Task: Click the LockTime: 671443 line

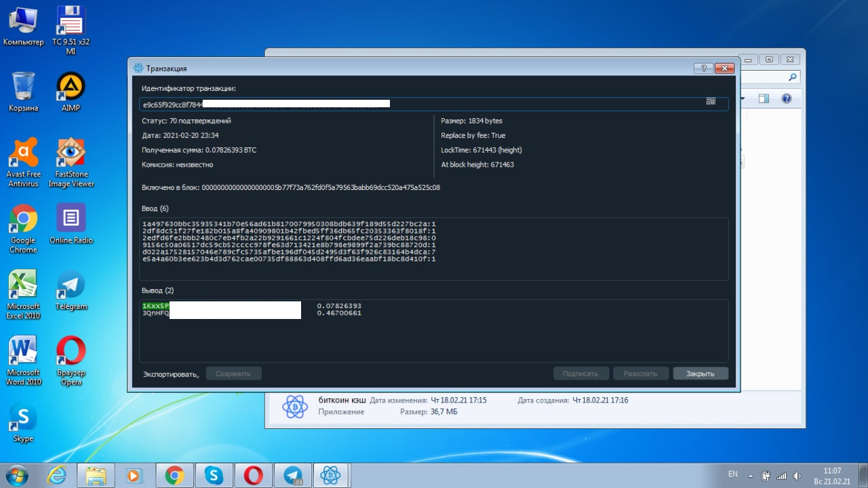Action: click(x=481, y=150)
